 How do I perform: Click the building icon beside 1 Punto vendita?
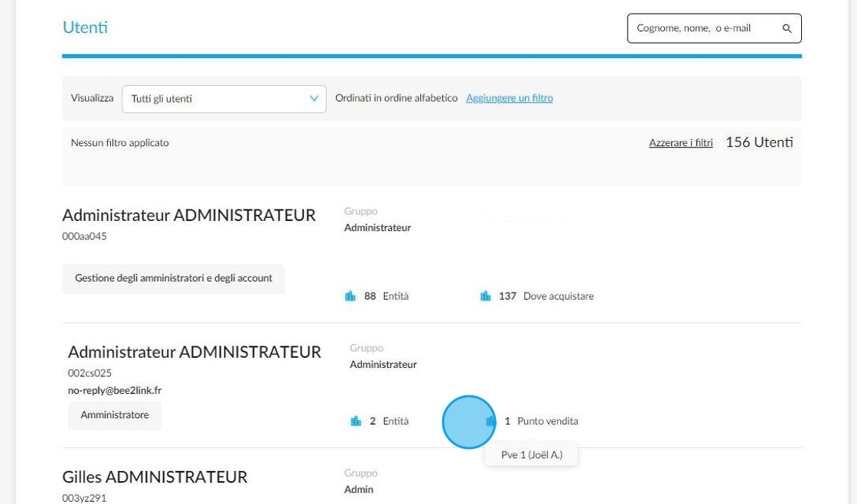490,421
